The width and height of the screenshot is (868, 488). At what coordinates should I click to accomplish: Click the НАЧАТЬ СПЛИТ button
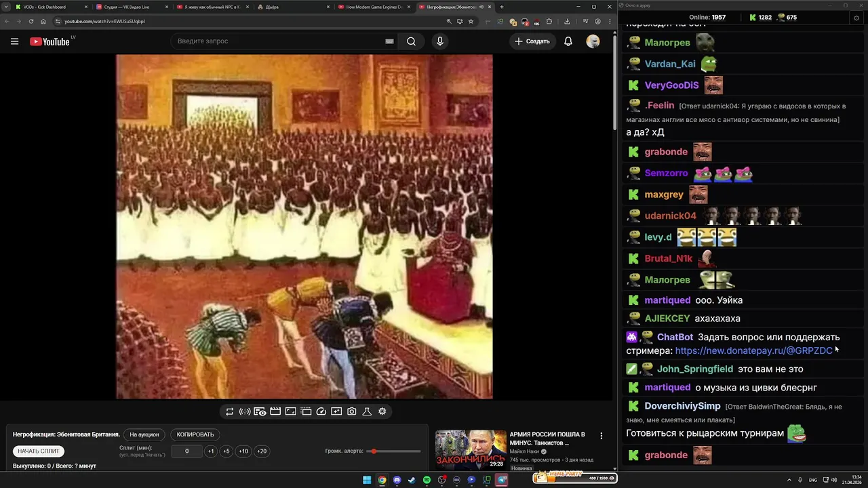[x=39, y=451]
